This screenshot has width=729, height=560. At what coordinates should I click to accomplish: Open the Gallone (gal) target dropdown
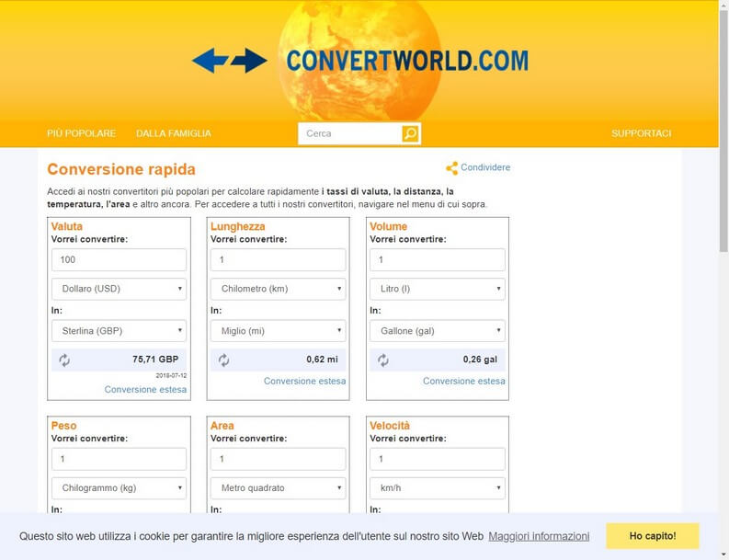tap(438, 331)
